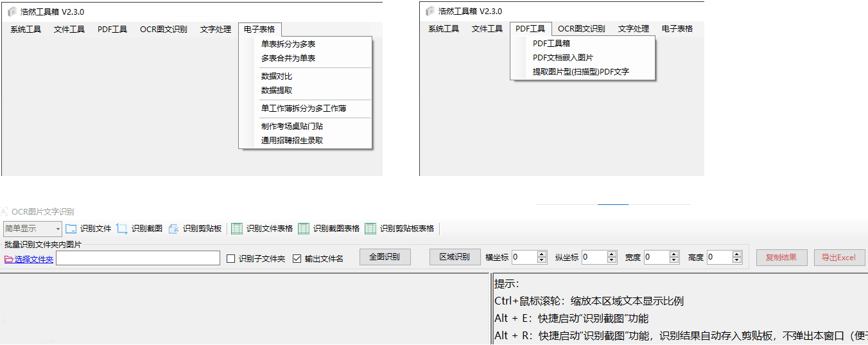Click the 识别截图 screenshot crop icon

coord(122,229)
